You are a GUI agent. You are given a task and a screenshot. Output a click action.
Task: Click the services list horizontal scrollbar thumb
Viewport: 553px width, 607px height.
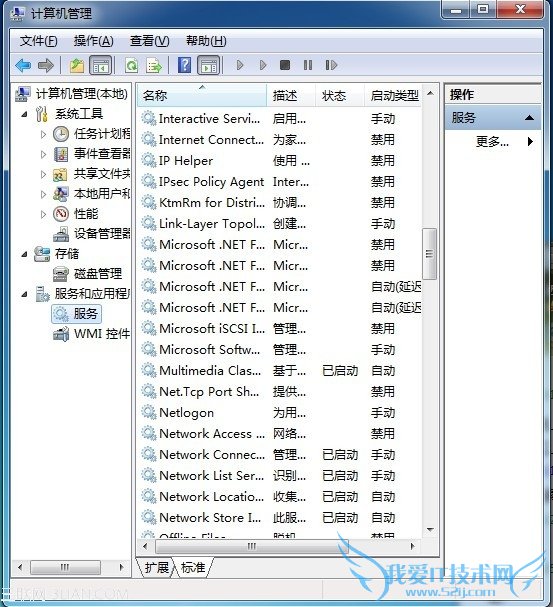tap(252, 546)
